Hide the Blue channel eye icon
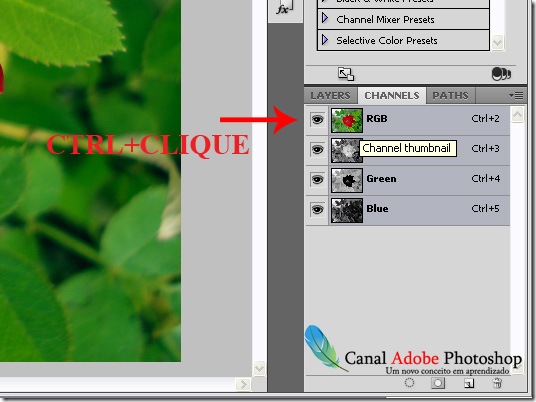Viewport: 536px width, 402px height. tap(317, 209)
